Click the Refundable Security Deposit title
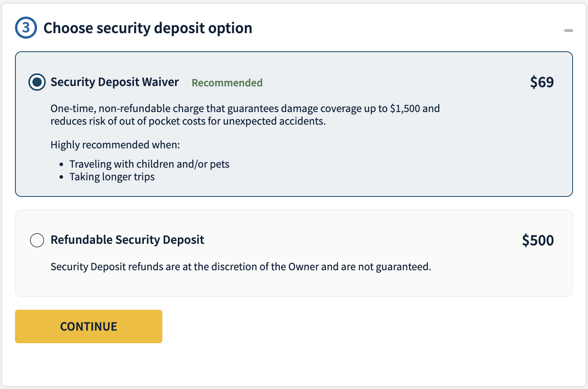588x389 pixels. tap(127, 240)
